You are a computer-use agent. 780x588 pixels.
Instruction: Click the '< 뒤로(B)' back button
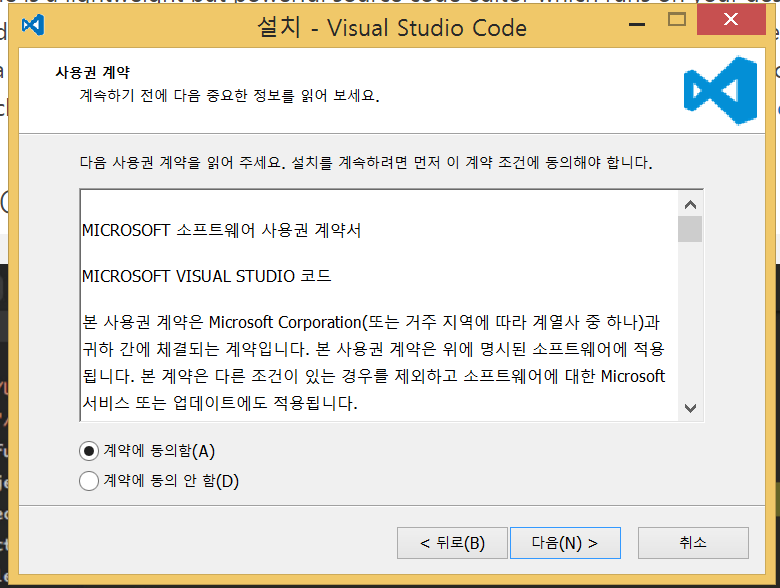tap(452, 543)
